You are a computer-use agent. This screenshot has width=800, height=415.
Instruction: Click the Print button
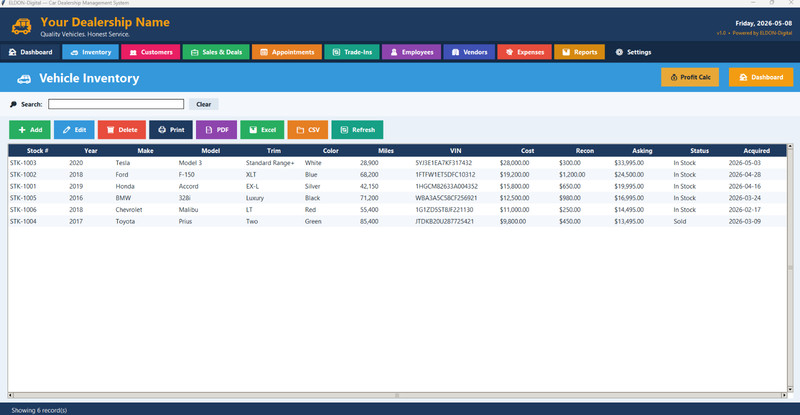(x=171, y=130)
